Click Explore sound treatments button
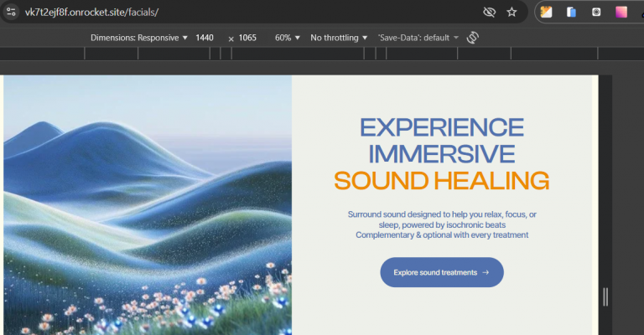Image resolution: width=644 pixels, height=335 pixels. point(442,272)
